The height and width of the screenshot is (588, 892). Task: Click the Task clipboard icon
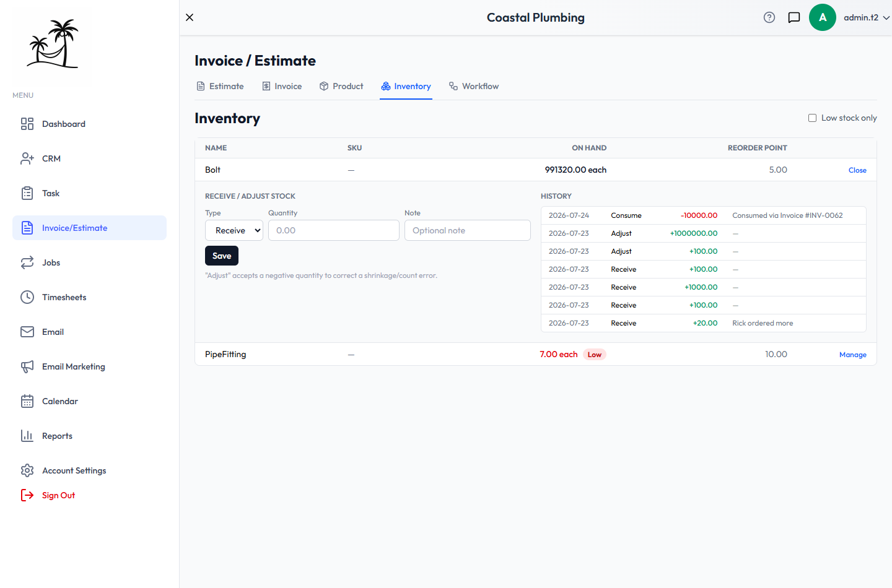coord(27,193)
